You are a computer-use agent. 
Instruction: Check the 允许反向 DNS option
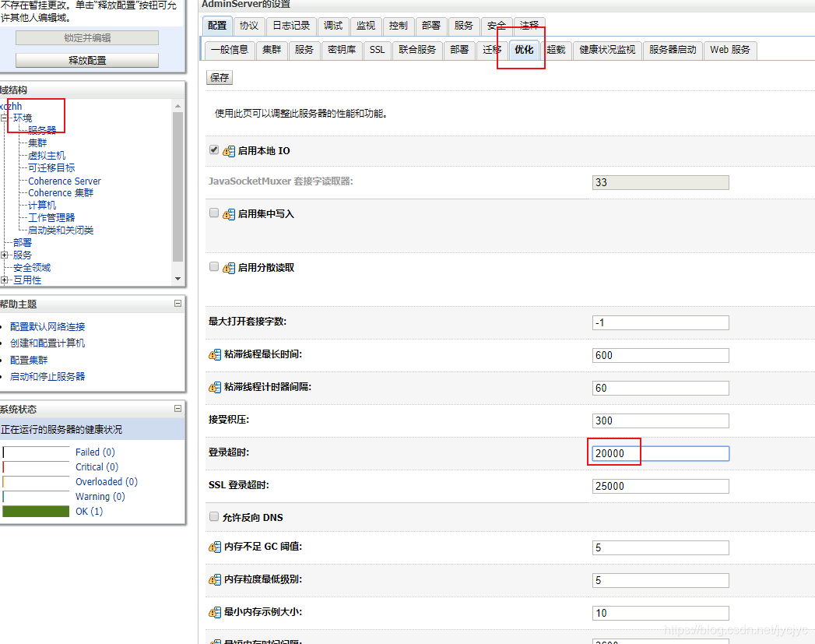coord(213,516)
